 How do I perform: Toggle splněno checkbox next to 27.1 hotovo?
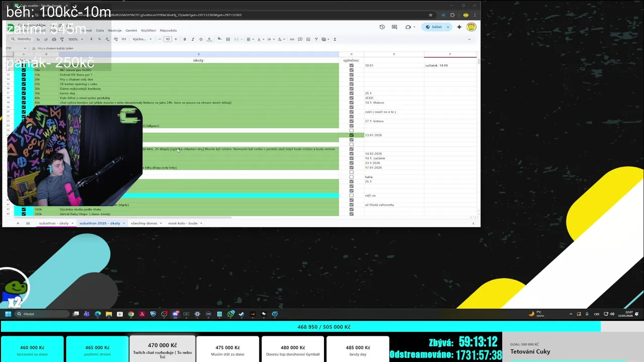click(x=351, y=121)
